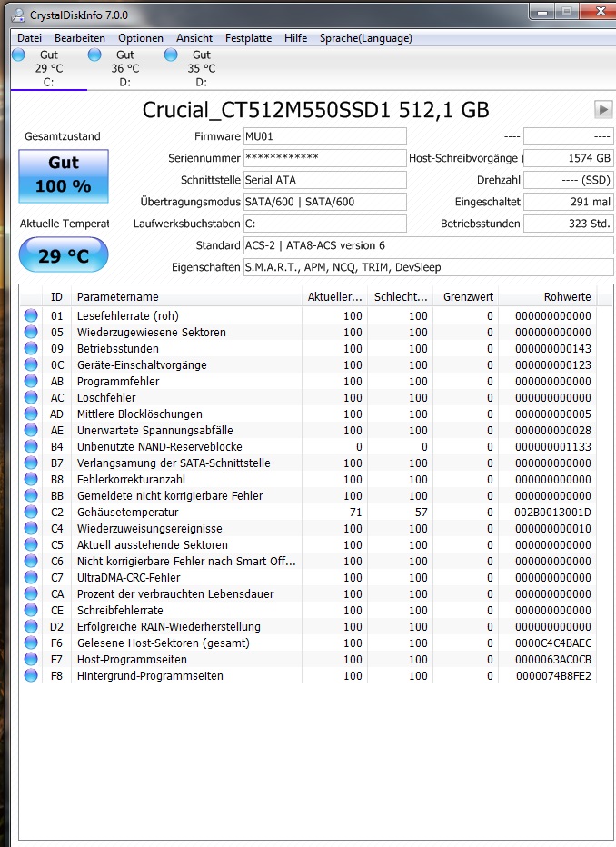Click status icon of Host-Programmseiten row
The width and height of the screenshot is (616, 847).
[31, 659]
